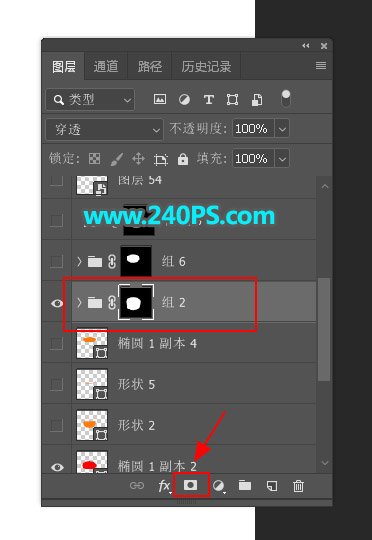
Task: Open the Layers panel menu
Action: [x=321, y=65]
